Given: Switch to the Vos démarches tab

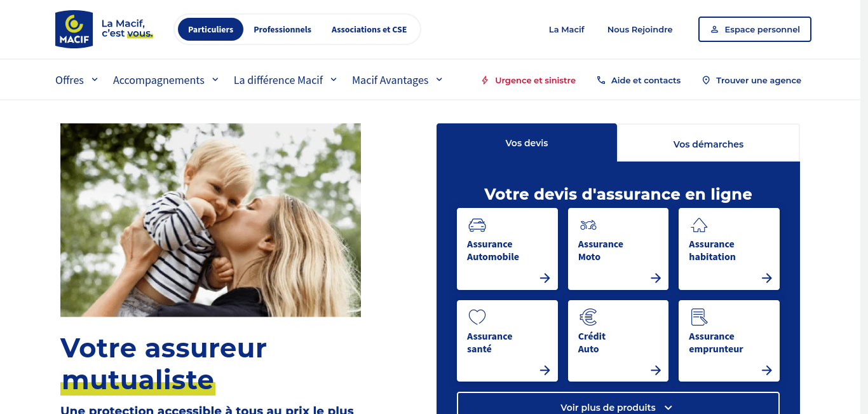Looking at the screenshot, I should [708, 144].
